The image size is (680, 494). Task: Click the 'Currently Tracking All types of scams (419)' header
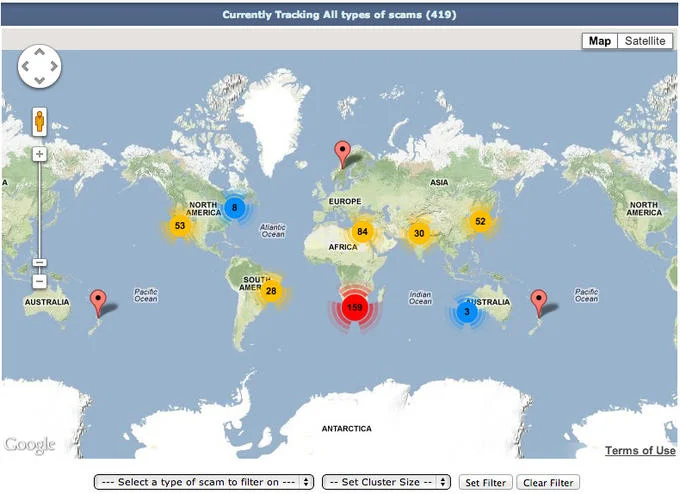tap(340, 15)
